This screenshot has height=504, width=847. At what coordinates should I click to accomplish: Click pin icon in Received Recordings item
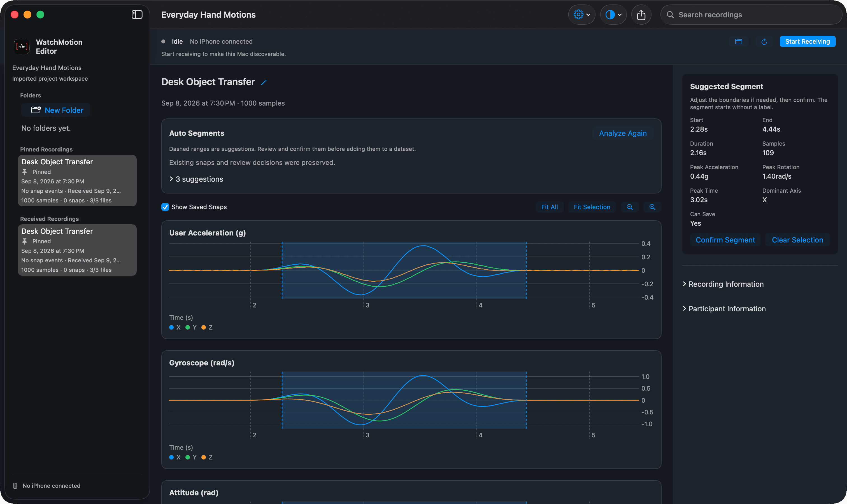point(24,241)
